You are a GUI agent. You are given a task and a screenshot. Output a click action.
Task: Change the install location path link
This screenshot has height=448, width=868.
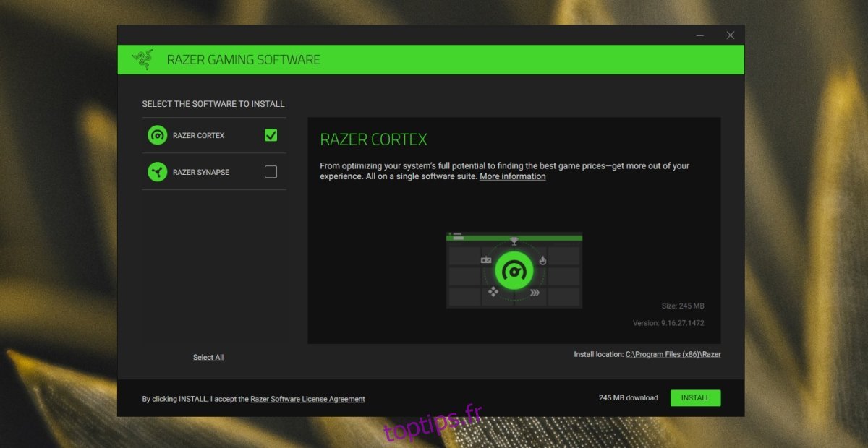[673, 354]
